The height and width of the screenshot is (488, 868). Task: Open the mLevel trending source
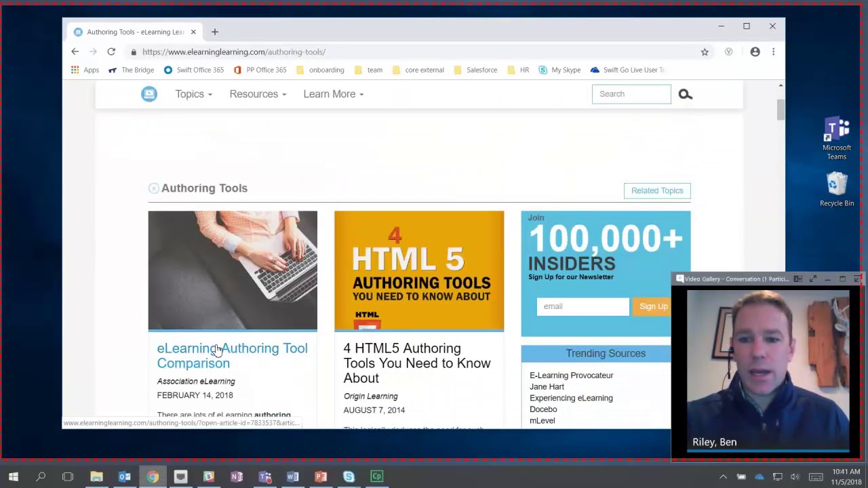tap(542, 421)
